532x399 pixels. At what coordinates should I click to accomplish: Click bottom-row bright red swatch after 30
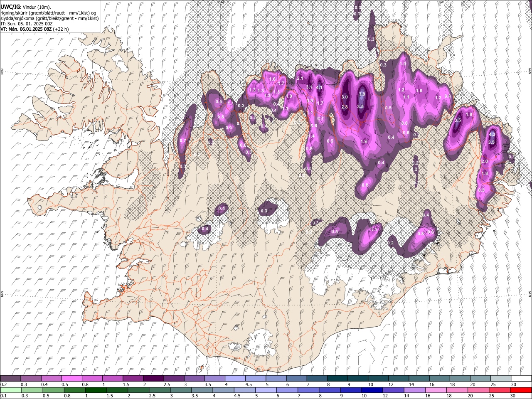(x=521, y=390)
